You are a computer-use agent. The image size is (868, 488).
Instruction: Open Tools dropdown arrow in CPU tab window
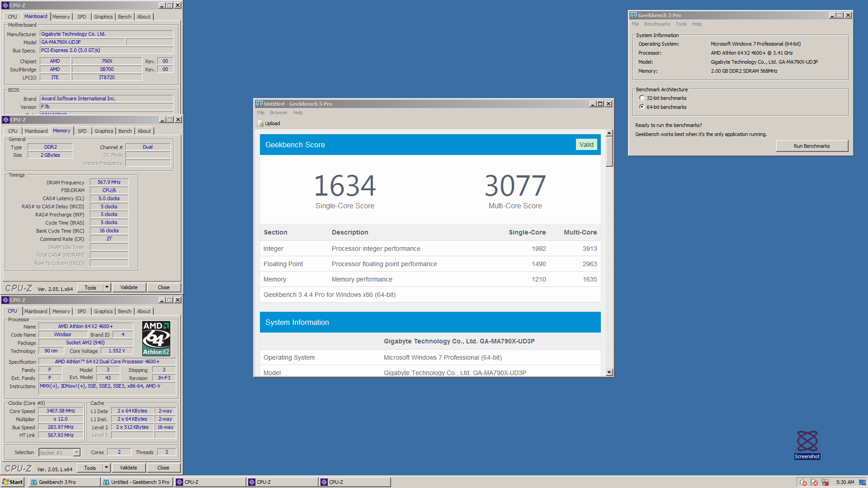[x=107, y=468]
